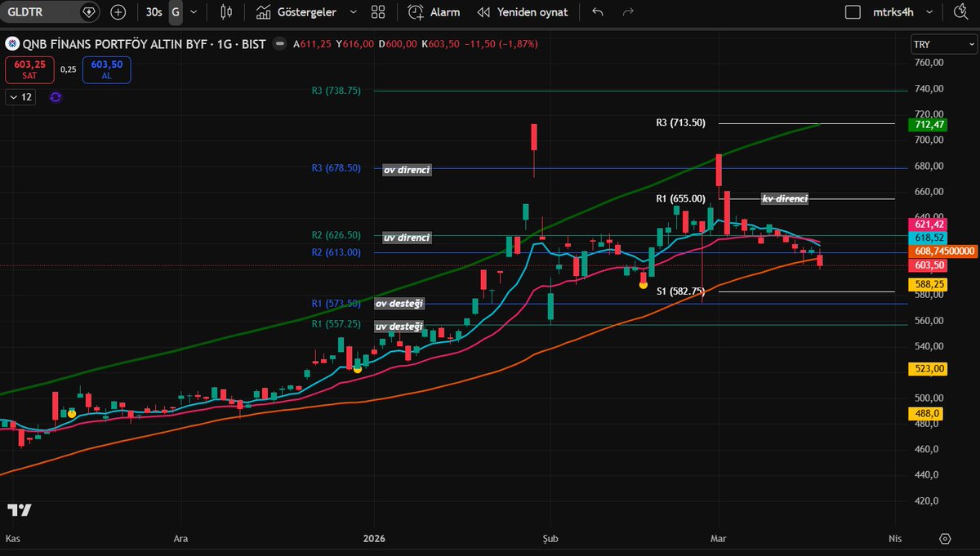Click the orange 608,745 price tag
This screenshot has height=556, width=980.
click(942, 251)
